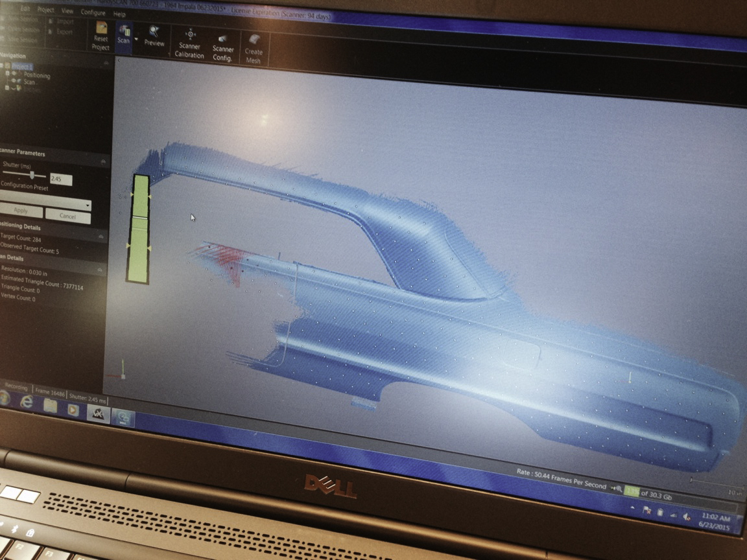Select the Positioning tree node
747x560 pixels.
pos(37,75)
